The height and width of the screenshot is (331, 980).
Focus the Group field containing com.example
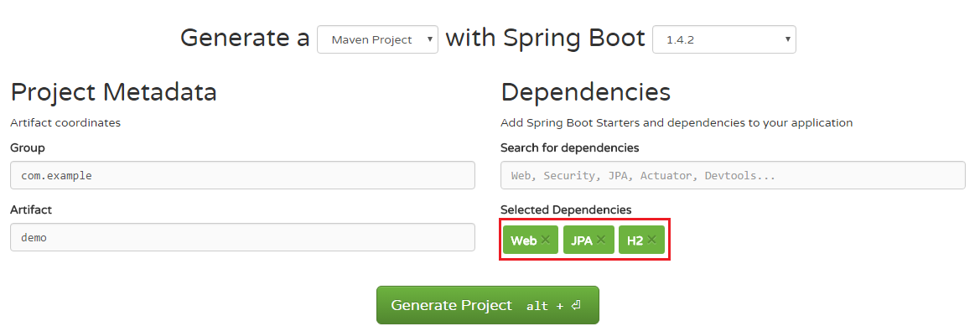point(242,175)
